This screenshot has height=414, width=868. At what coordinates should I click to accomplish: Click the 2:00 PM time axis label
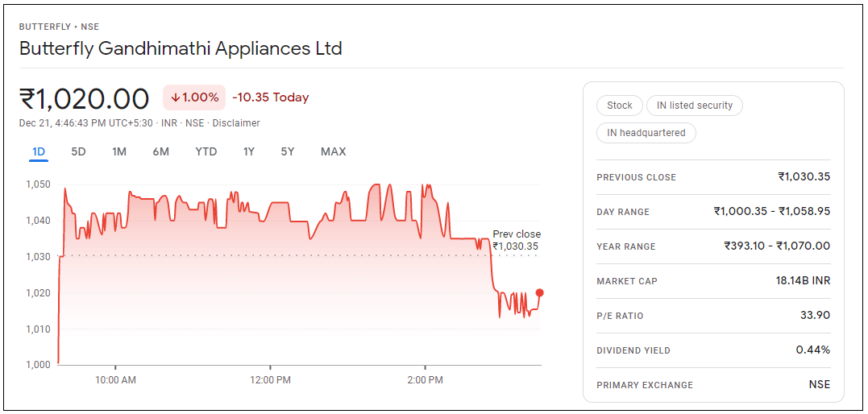pos(425,381)
